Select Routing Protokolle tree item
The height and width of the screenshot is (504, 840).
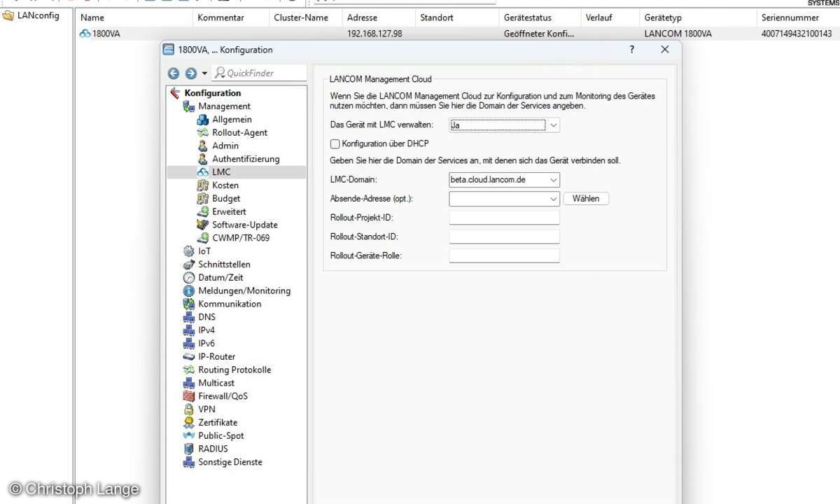(234, 370)
